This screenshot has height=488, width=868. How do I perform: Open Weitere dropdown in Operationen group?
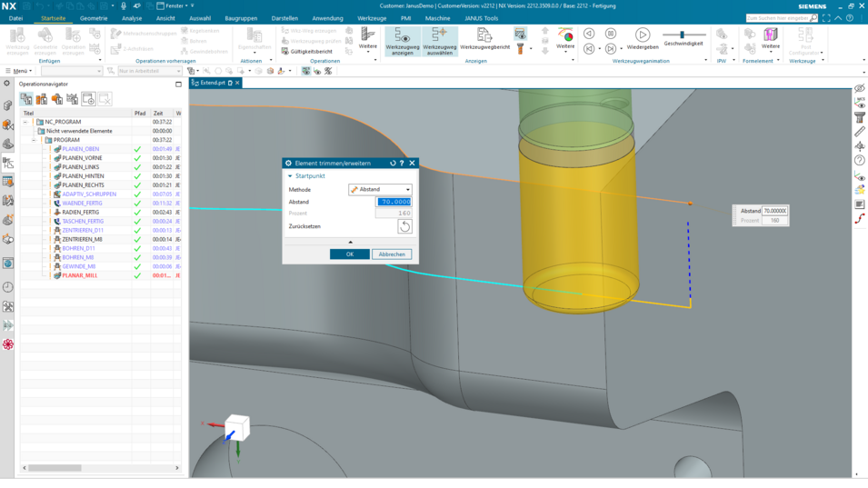pyautogui.click(x=367, y=40)
